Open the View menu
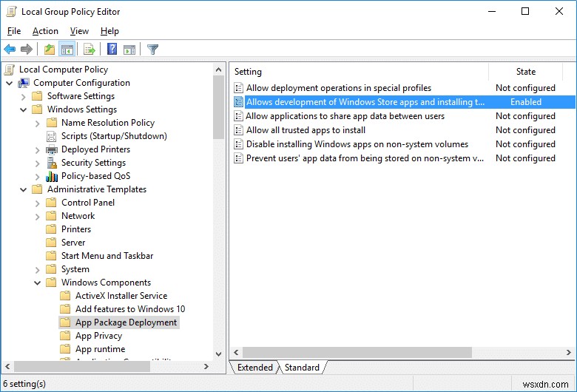The width and height of the screenshot is (577, 392). tap(79, 31)
